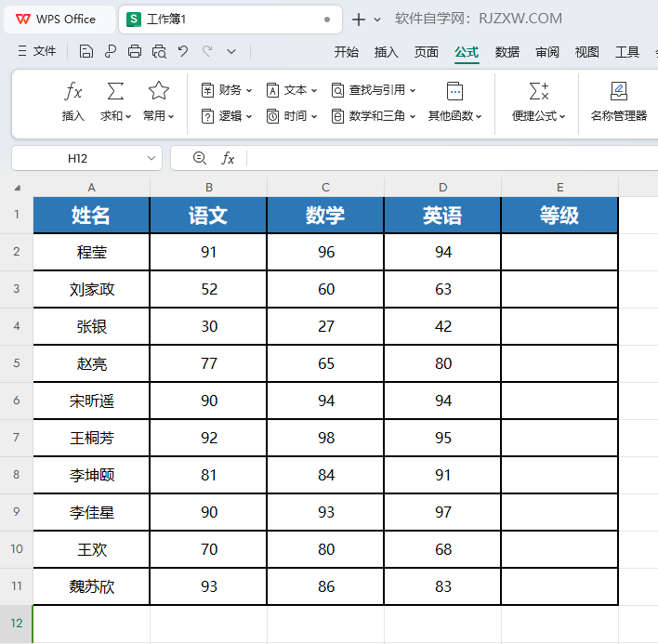Click the Redo arrow icon

pyautogui.click(x=207, y=51)
